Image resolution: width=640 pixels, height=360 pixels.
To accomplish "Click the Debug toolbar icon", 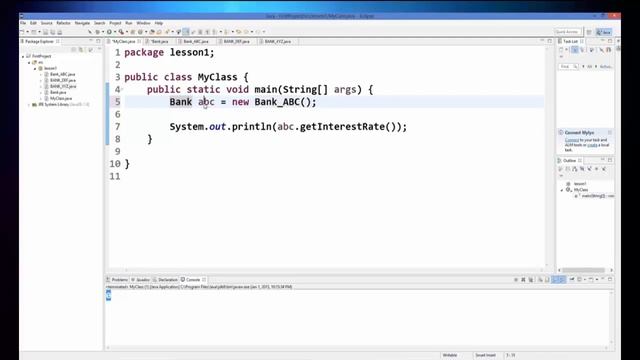I will tap(98, 32).
